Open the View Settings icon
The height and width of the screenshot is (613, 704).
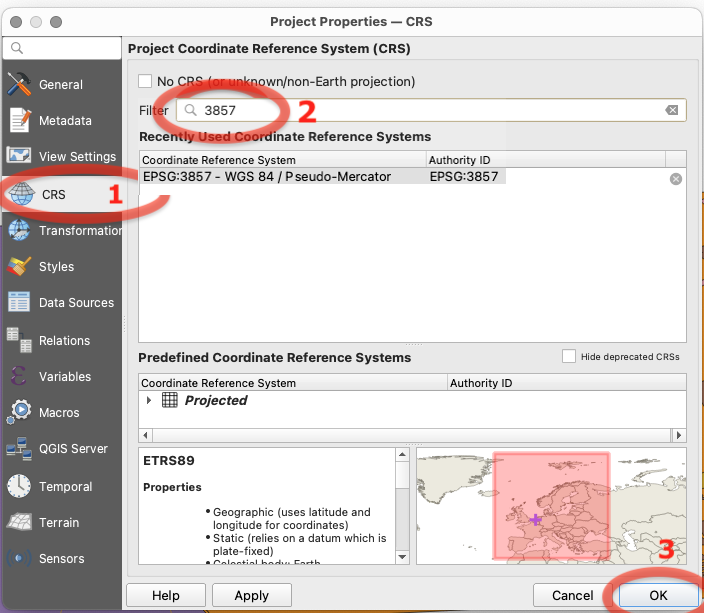[19, 157]
